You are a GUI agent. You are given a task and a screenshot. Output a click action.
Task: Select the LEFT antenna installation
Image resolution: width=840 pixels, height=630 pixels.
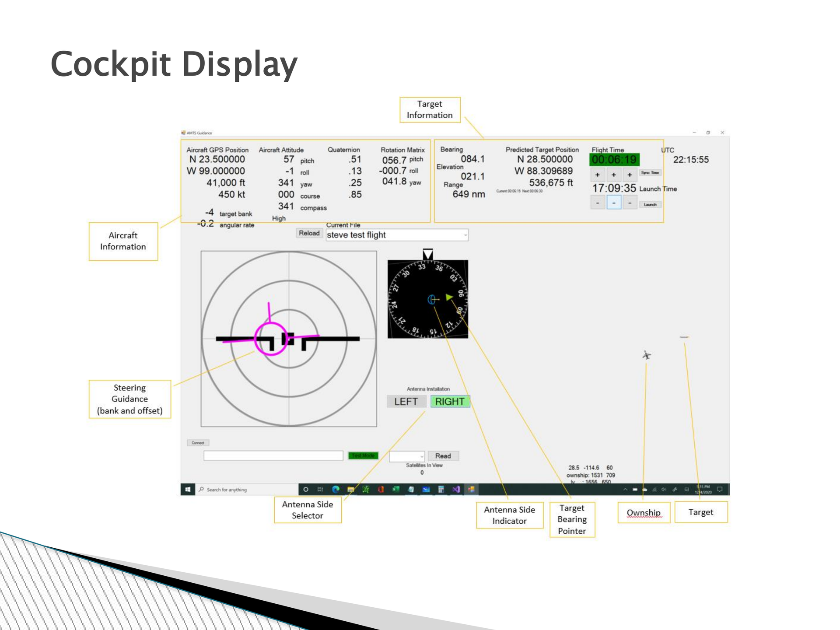406,402
